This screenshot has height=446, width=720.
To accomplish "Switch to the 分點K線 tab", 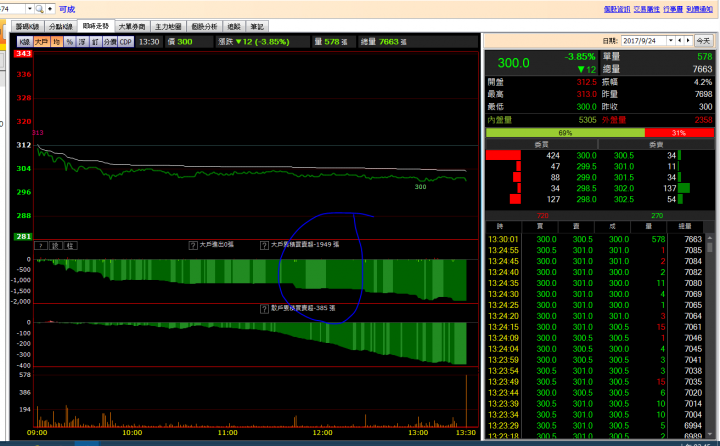I will click(x=61, y=27).
